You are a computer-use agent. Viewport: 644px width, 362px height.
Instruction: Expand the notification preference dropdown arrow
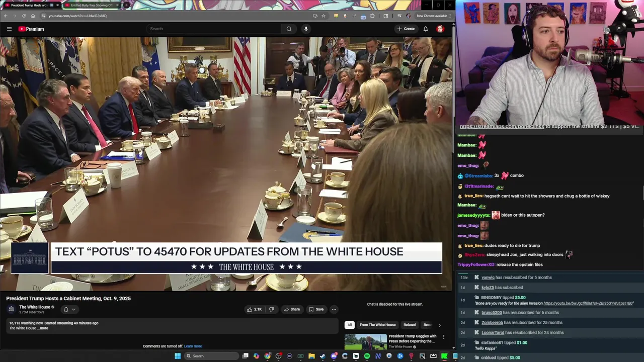[x=73, y=310]
